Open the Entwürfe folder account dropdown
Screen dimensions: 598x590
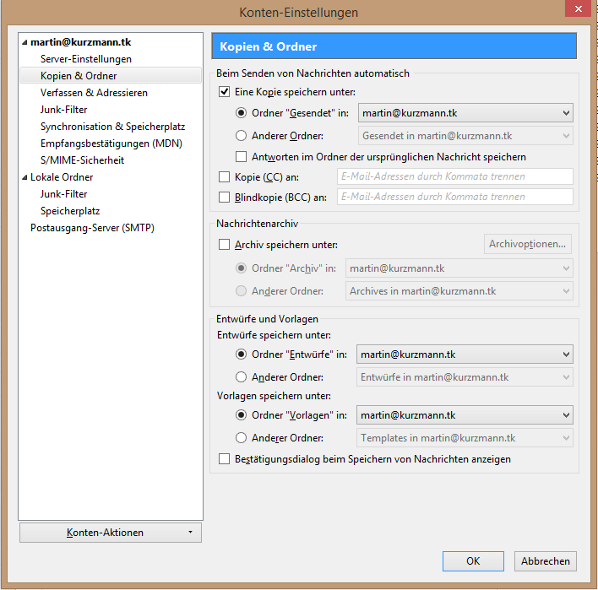[465, 355]
